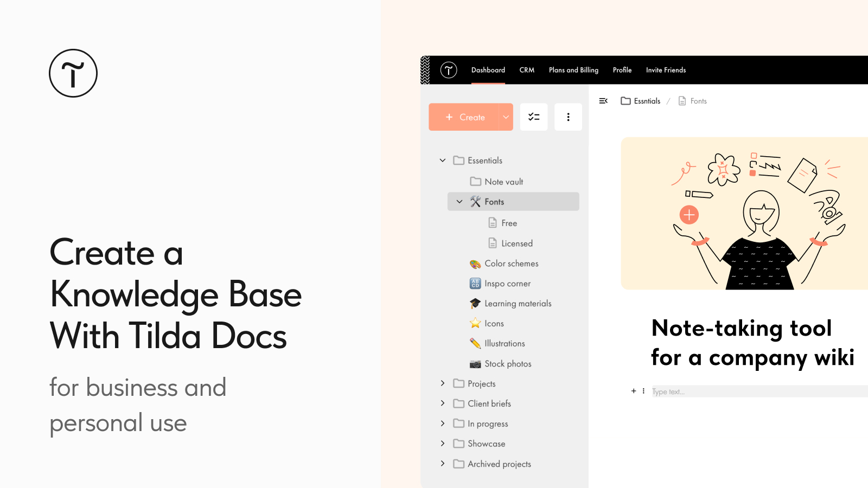868x488 pixels.
Task: Collapse the Essentials folder chevron
Action: [443, 160]
